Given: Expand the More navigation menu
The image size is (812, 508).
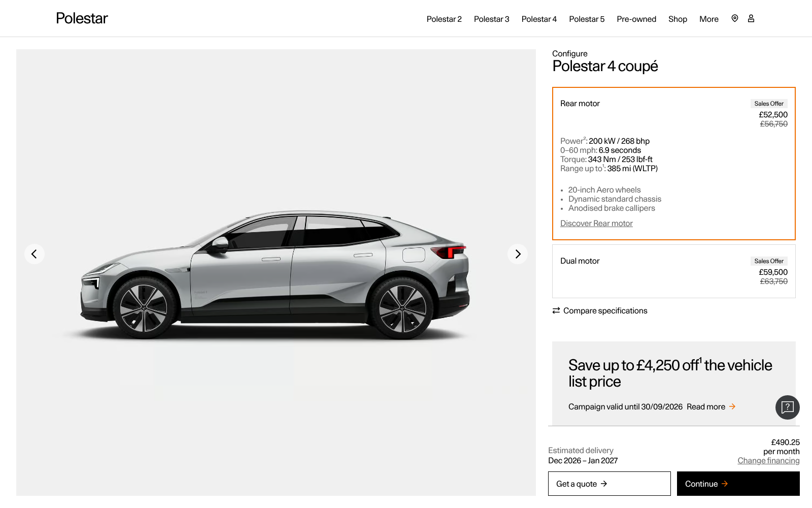Looking at the screenshot, I should click(709, 19).
